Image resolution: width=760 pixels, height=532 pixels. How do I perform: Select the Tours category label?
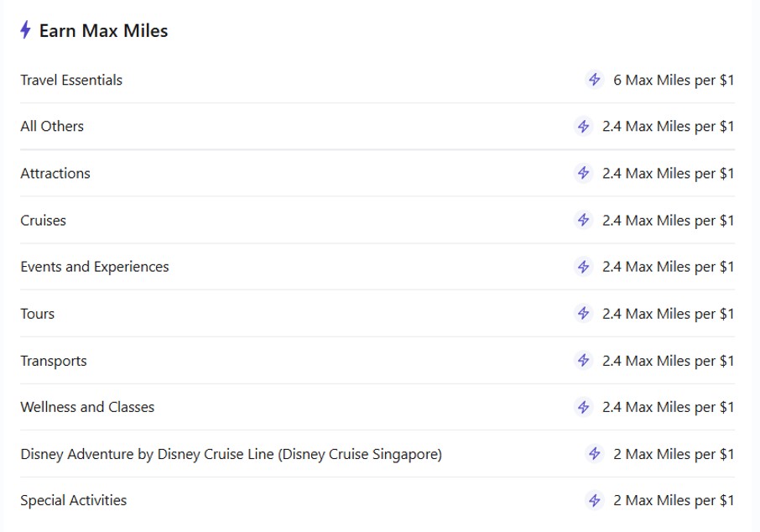(x=38, y=314)
